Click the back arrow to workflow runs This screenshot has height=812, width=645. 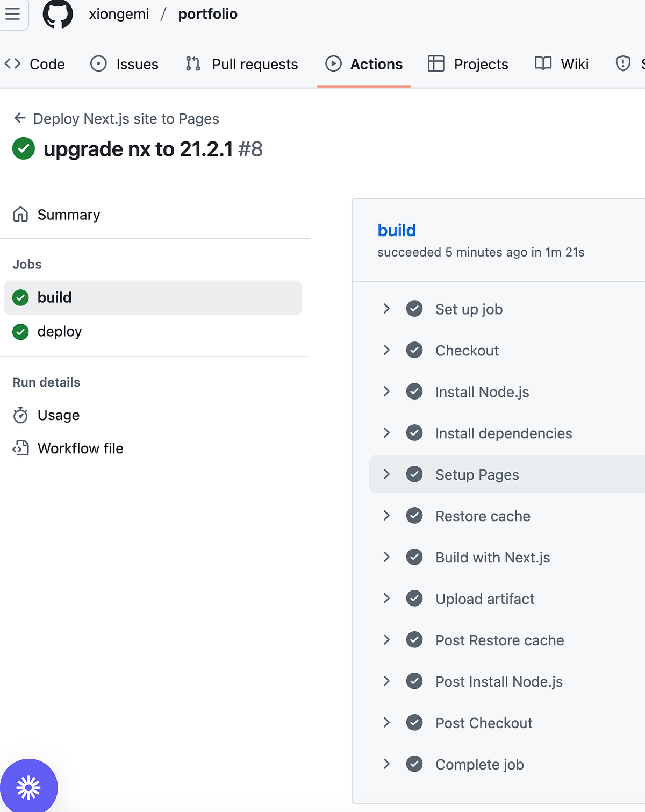[x=20, y=118]
